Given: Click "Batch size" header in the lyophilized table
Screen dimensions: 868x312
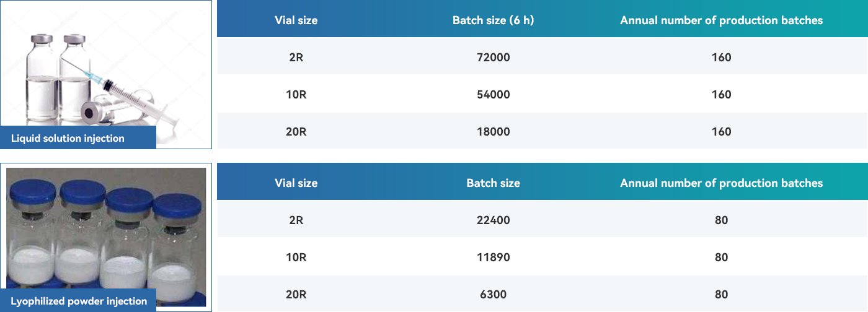Looking at the screenshot, I should coord(493,183).
